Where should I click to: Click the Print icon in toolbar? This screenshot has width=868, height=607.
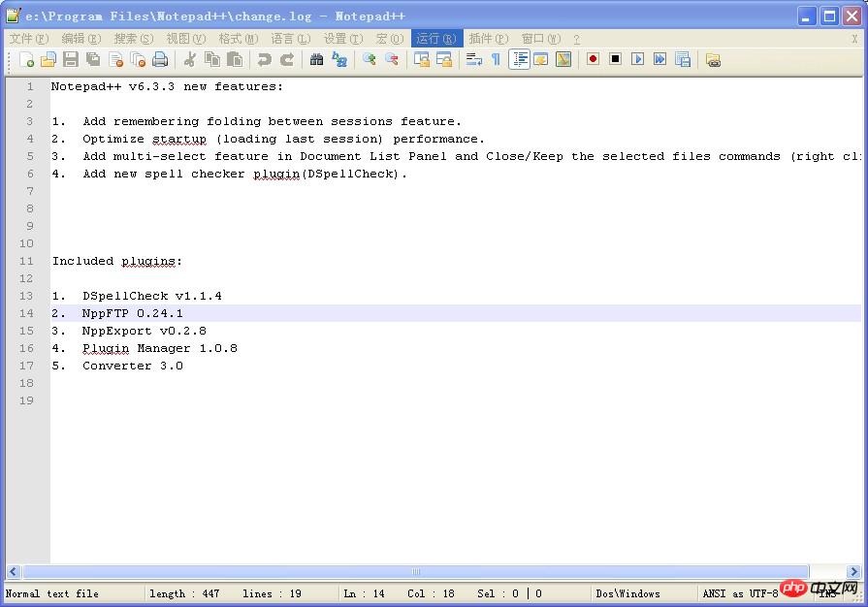click(160, 60)
